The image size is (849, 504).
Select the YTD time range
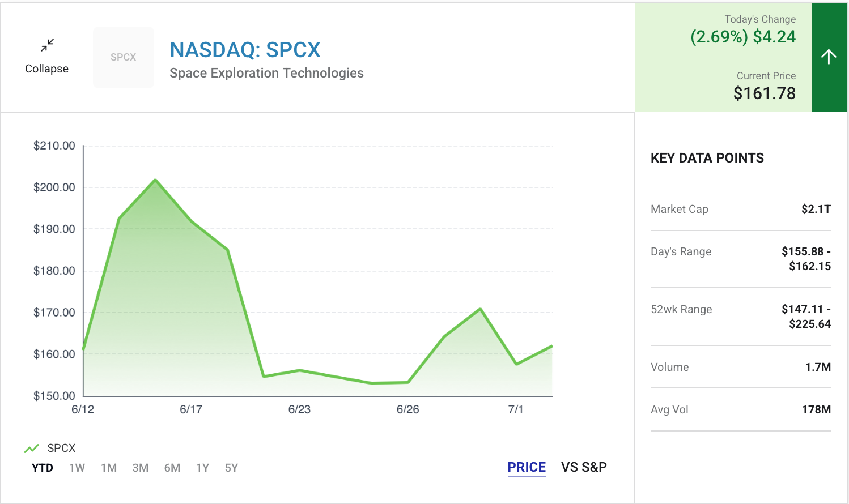pos(43,468)
